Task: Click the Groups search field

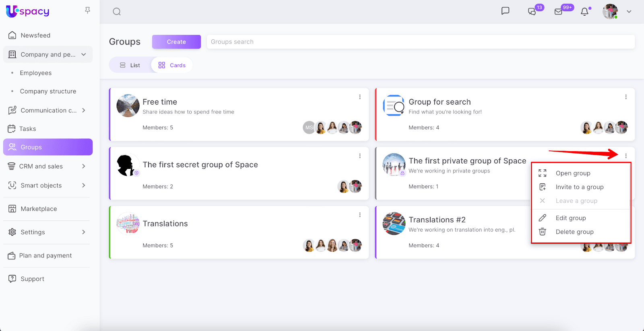Action: tap(421, 42)
